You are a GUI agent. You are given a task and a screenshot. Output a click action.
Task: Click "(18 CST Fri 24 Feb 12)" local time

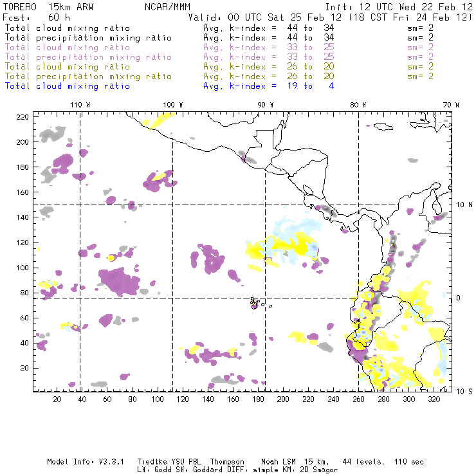tap(410, 17)
